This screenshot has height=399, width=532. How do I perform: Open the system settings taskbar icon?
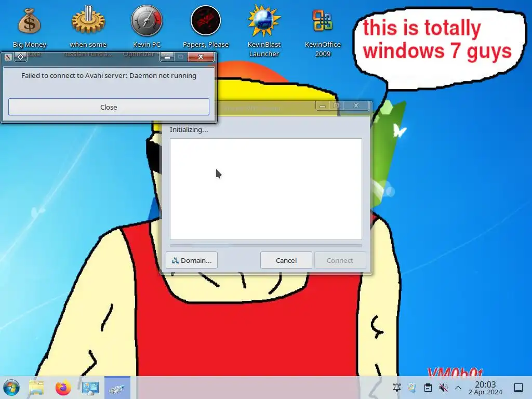pyautogui.click(x=90, y=388)
